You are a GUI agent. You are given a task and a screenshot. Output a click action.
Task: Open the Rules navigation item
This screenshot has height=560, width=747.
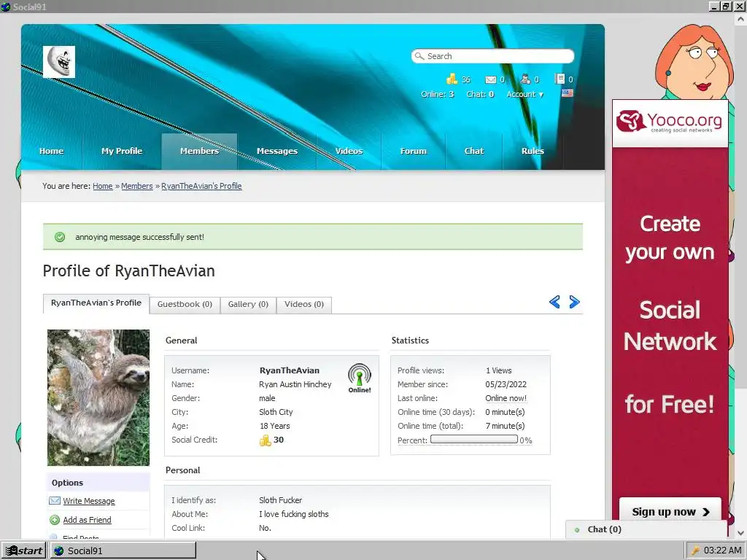(x=533, y=151)
